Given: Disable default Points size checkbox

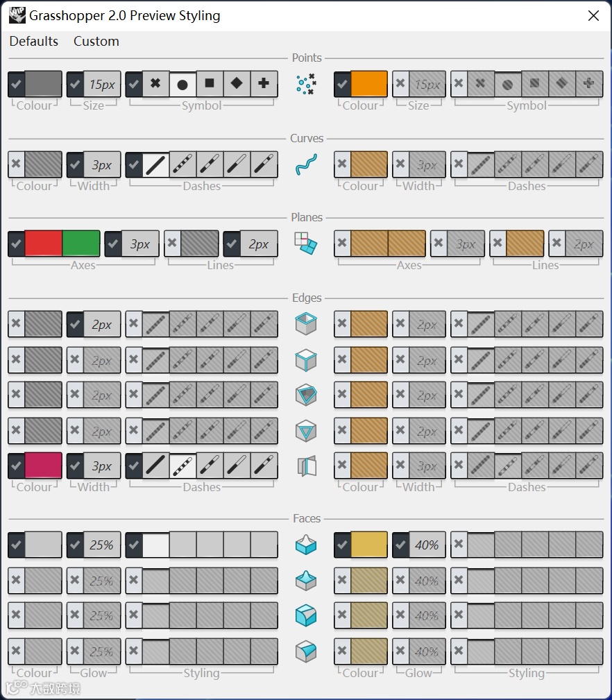Looking at the screenshot, I should click(x=75, y=83).
